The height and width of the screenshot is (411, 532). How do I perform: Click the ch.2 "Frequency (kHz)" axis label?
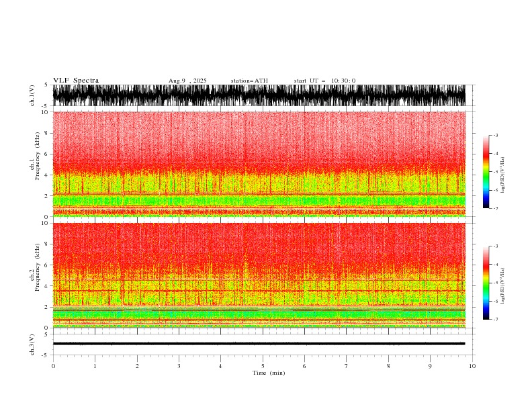pyautogui.click(x=38, y=267)
